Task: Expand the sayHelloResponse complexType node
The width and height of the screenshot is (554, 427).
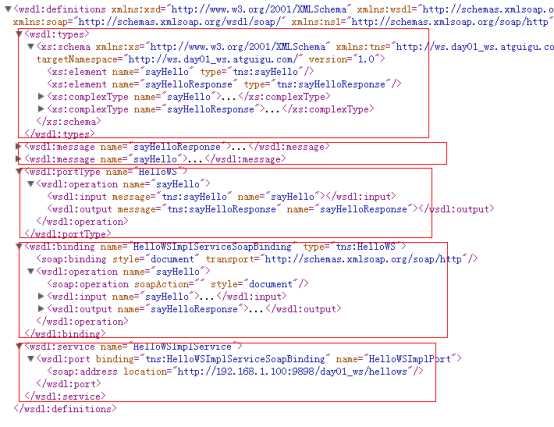Action: tap(41, 109)
